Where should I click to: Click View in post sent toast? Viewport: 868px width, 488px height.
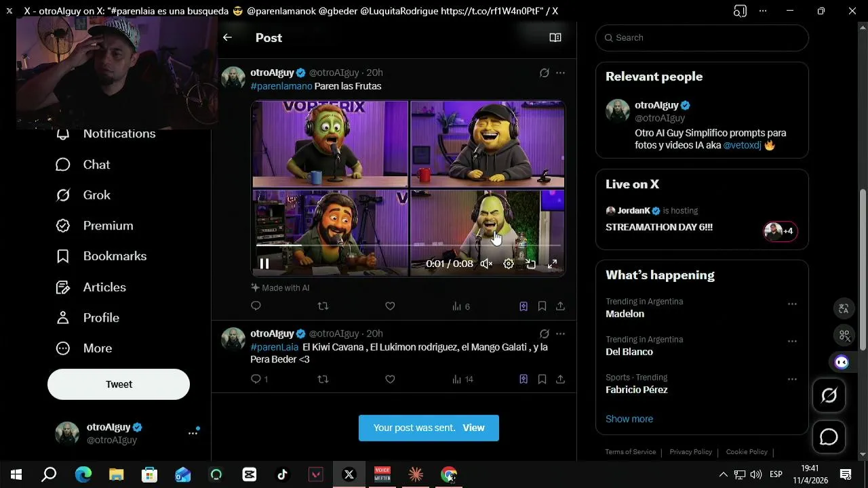(x=473, y=428)
